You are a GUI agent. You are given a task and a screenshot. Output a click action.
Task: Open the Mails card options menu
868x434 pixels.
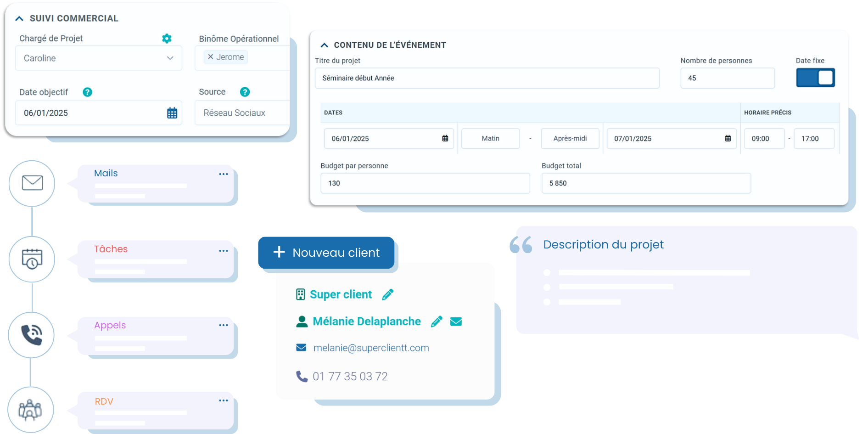coord(224,174)
